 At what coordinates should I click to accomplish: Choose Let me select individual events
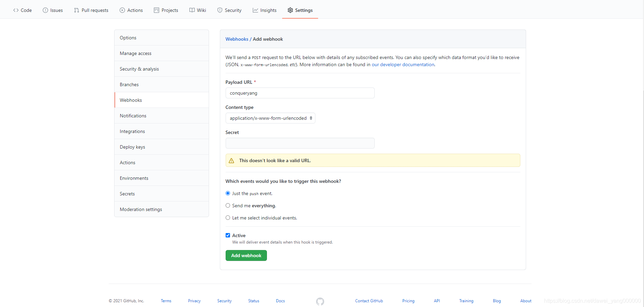tap(228, 218)
